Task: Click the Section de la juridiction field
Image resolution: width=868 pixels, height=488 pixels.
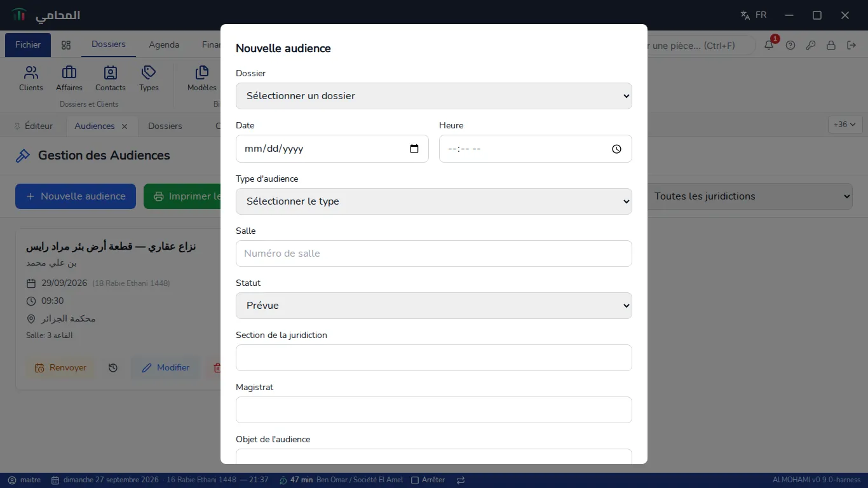Action: point(434,358)
